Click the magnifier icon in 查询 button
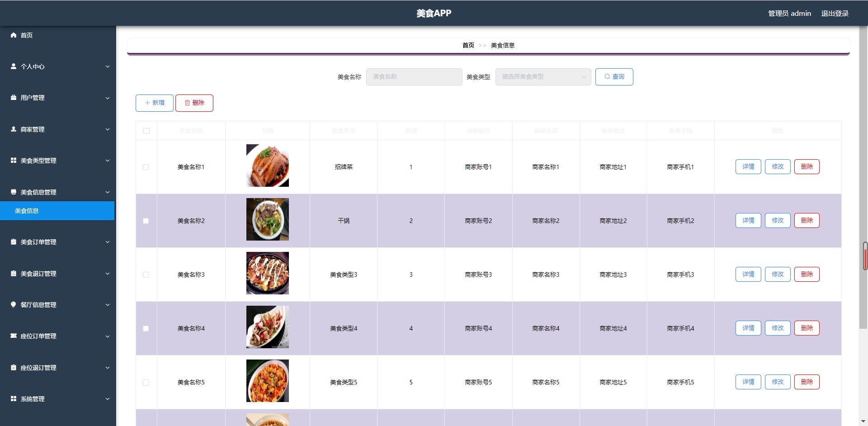The height and width of the screenshot is (426, 868). point(607,77)
